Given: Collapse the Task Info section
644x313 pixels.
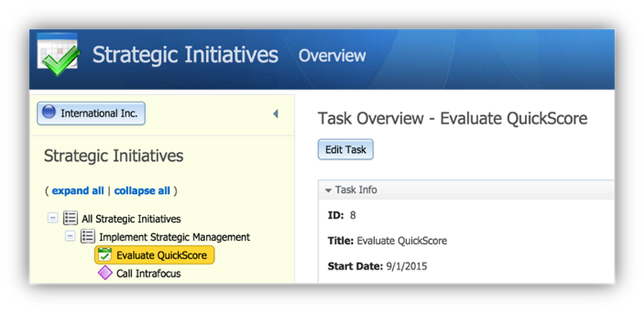Looking at the screenshot, I should click(328, 191).
